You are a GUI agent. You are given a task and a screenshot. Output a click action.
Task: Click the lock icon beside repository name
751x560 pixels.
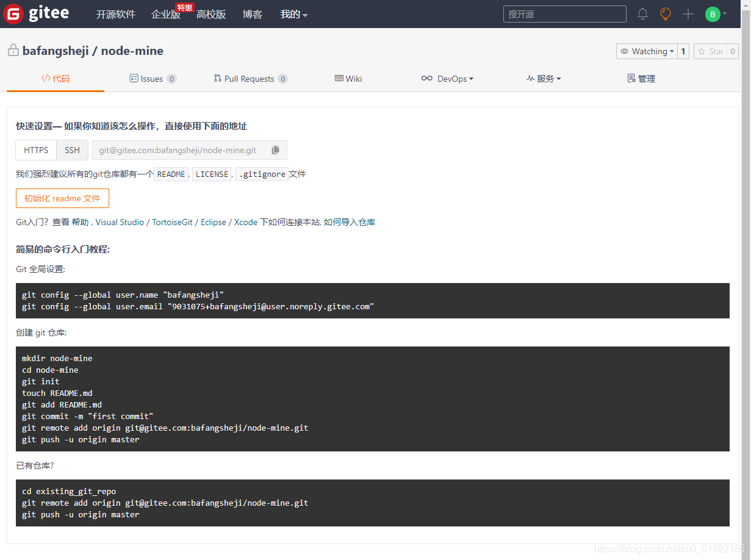(x=13, y=51)
